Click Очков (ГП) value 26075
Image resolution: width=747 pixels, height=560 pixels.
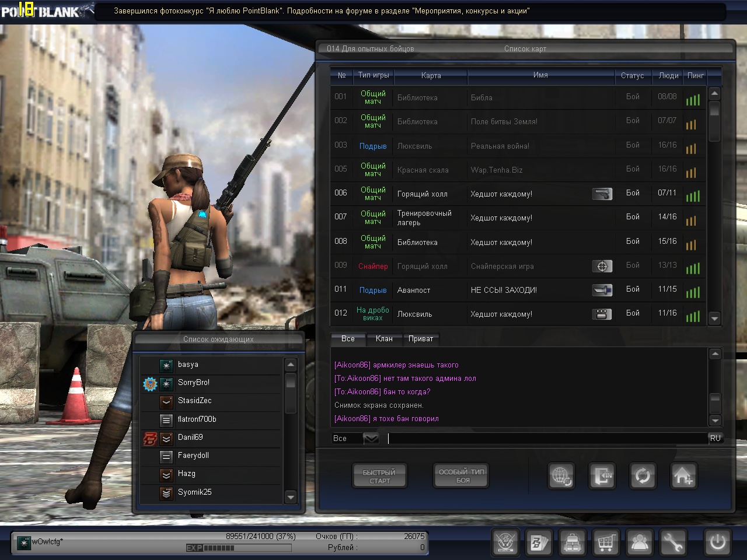[414, 536]
